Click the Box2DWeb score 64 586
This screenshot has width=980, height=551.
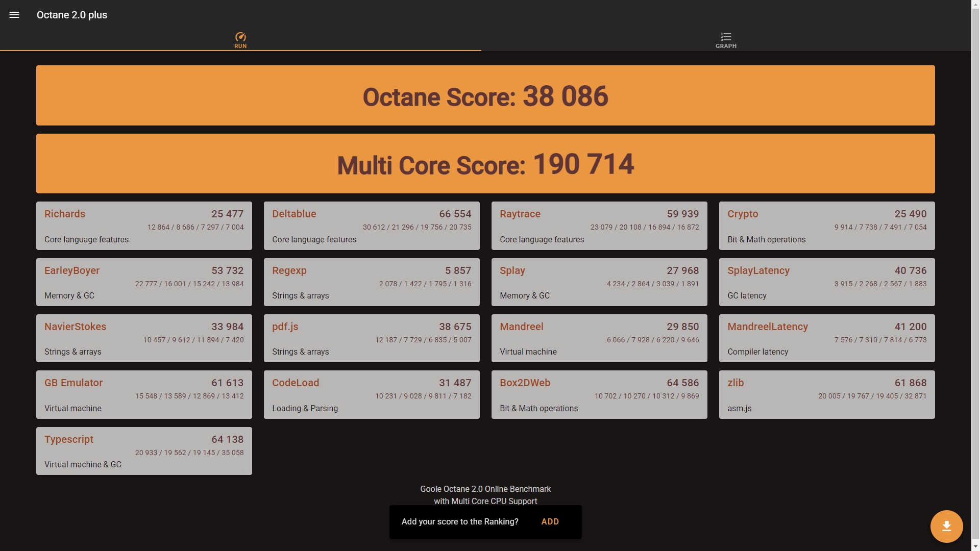pyautogui.click(x=683, y=383)
